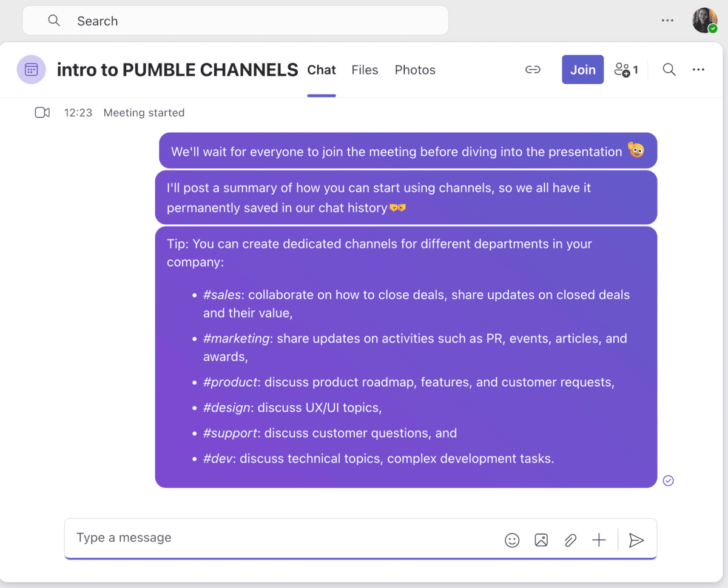Viewport: 728px width, 588px height.
Task: Click the #support bullet line
Action: pos(330,433)
